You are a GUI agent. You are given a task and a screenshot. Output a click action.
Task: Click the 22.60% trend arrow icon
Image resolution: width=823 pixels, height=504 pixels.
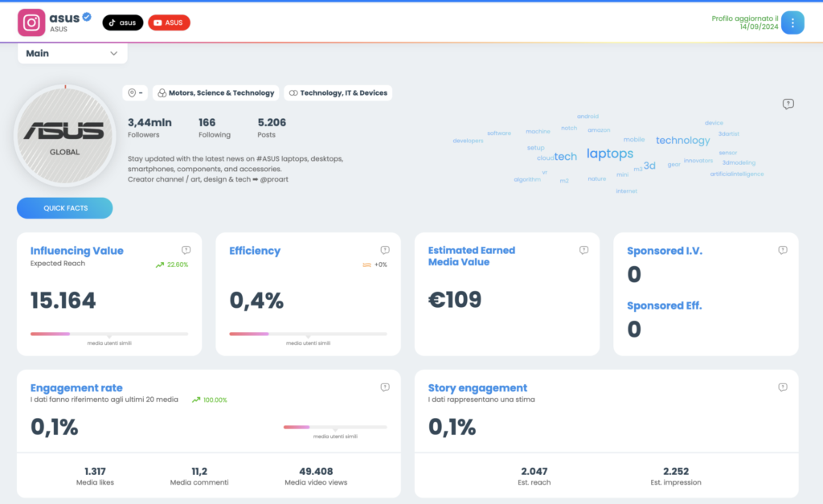(x=160, y=264)
